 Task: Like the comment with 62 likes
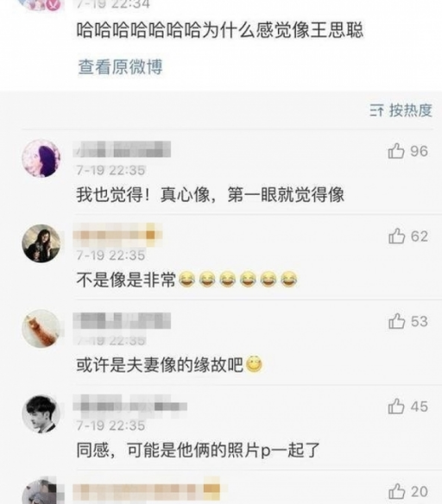[396, 236]
